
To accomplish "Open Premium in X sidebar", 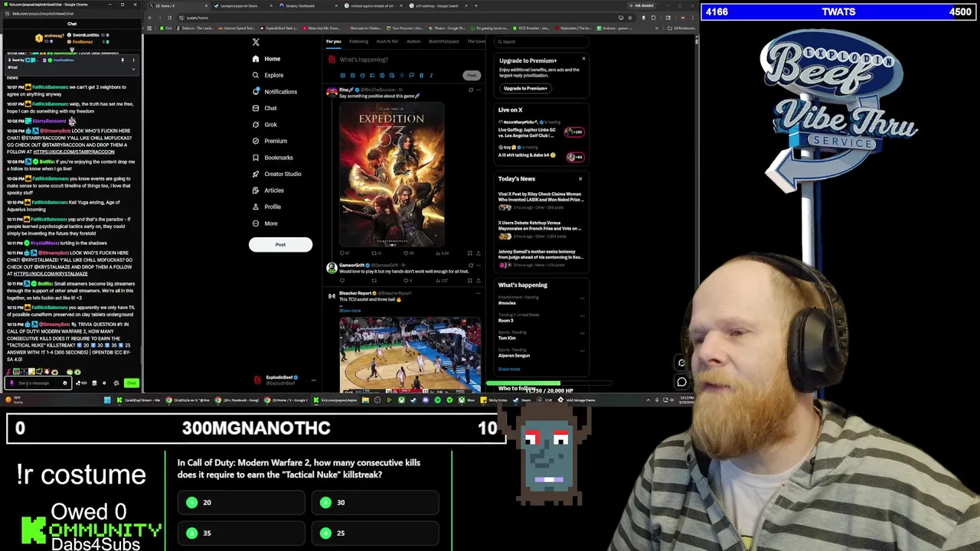I will tap(269, 141).
